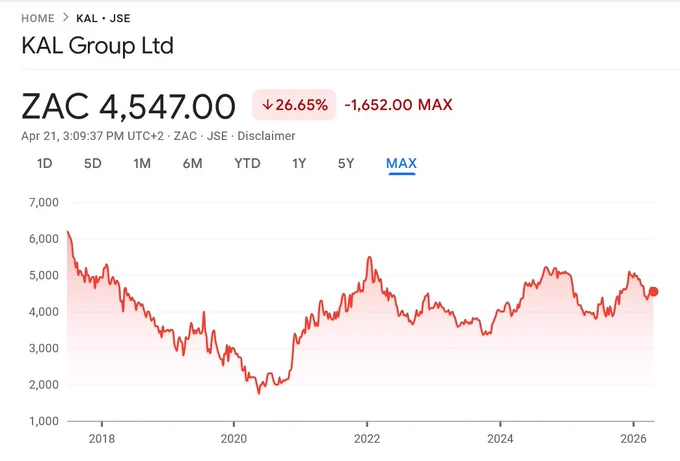Image resolution: width=680 pixels, height=461 pixels.
Task: Click the breadcrumb chevron after HOME
Action: coord(65,18)
